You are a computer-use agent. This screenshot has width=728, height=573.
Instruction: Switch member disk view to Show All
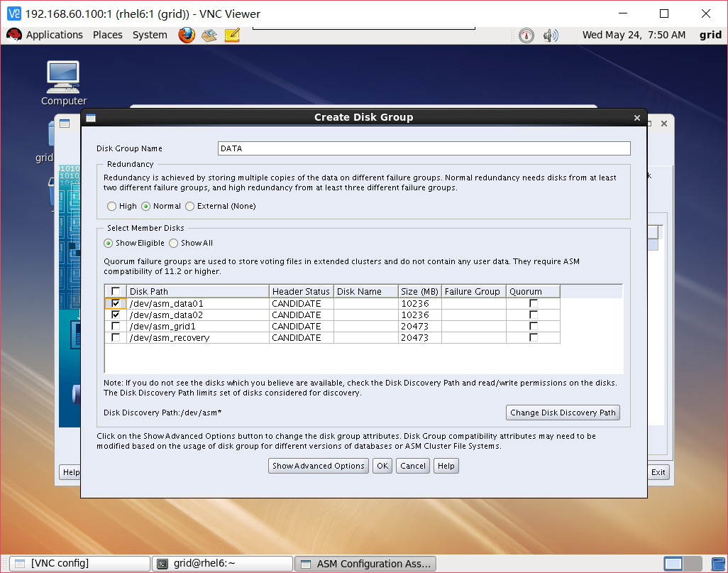pos(172,243)
